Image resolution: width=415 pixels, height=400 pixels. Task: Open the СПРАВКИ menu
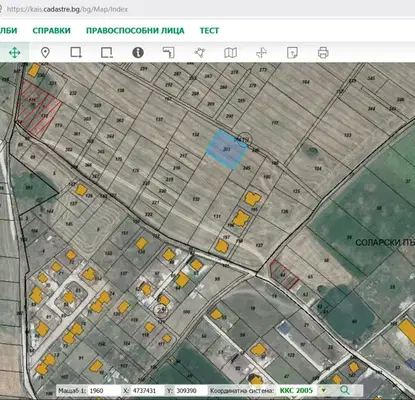click(x=51, y=31)
